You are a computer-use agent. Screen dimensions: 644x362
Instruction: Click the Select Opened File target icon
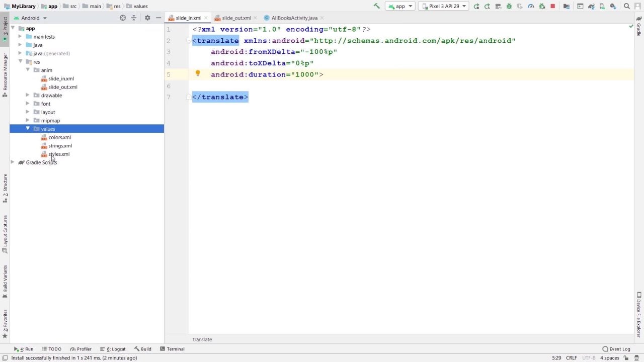(123, 18)
